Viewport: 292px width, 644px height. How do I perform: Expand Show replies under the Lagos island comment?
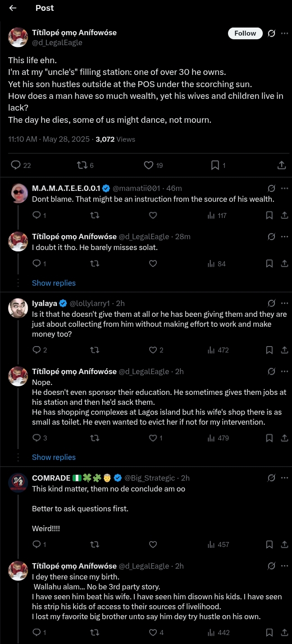click(54, 457)
